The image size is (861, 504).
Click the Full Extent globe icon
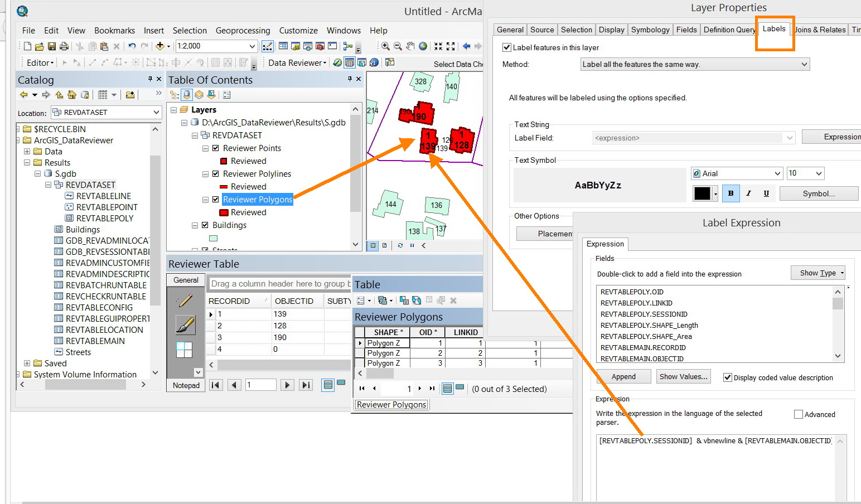pyautogui.click(x=423, y=46)
